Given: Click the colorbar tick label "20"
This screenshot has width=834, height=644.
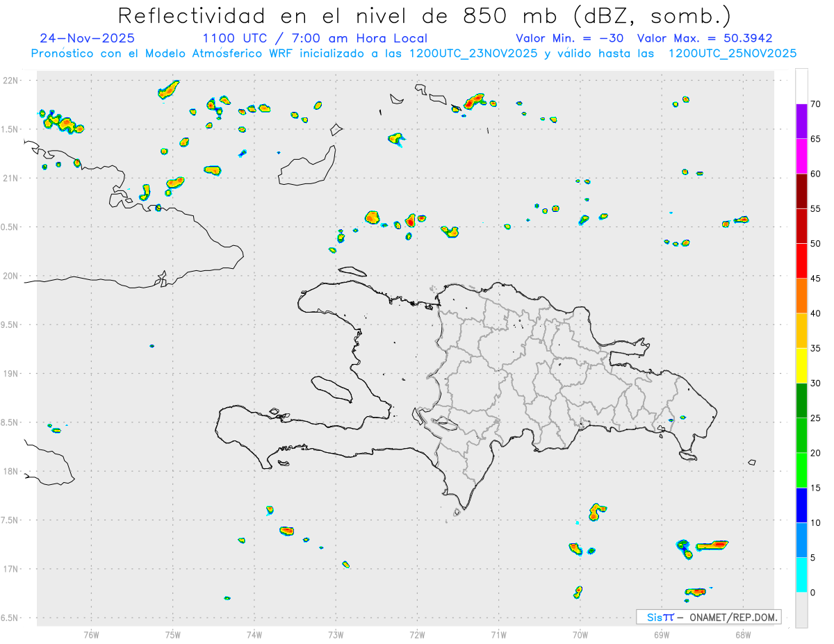Looking at the screenshot, I should pos(816,453).
